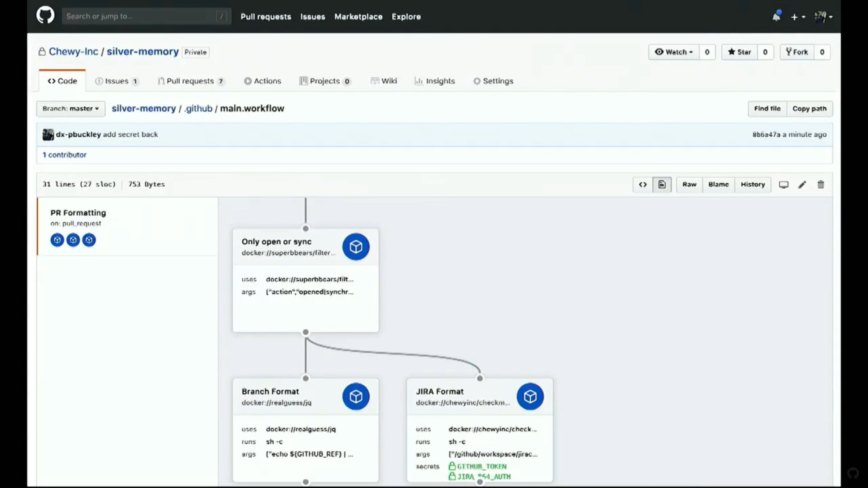868x488 pixels.
Task: Click the connector dot above Branch Format
Action: click(x=306, y=378)
